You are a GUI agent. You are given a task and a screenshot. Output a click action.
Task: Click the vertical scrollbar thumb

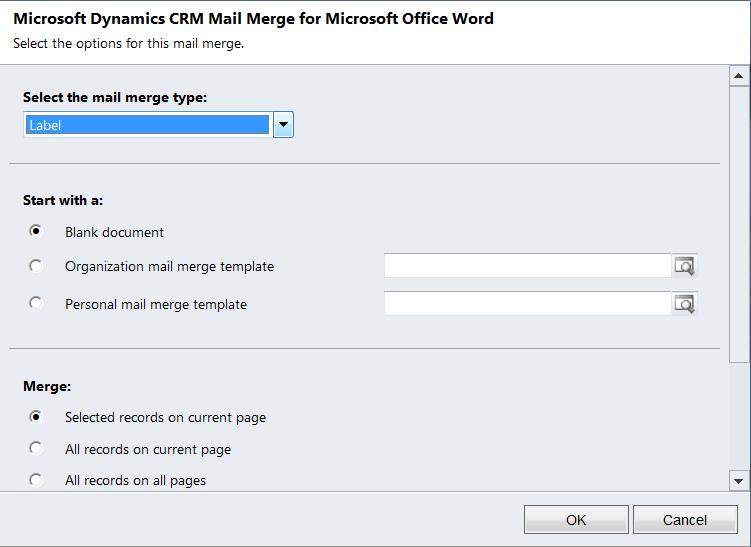point(739,224)
